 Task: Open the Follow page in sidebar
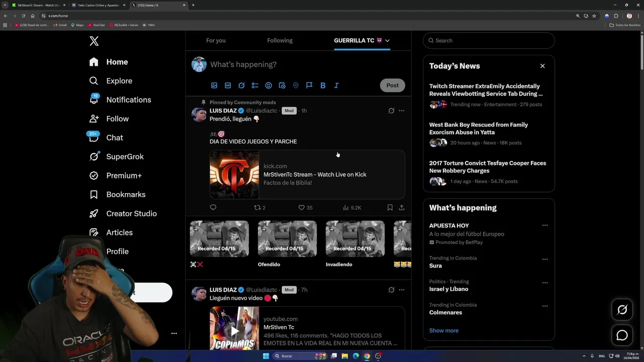pos(109,119)
